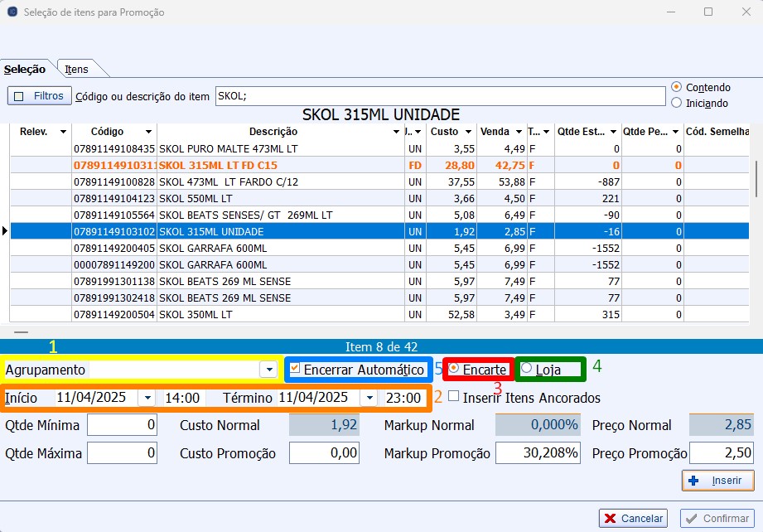
Task: Click the Confirmar button
Action: [x=717, y=519]
